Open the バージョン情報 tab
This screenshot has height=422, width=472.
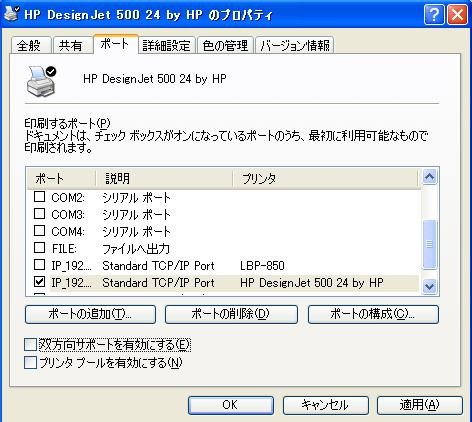click(295, 45)
